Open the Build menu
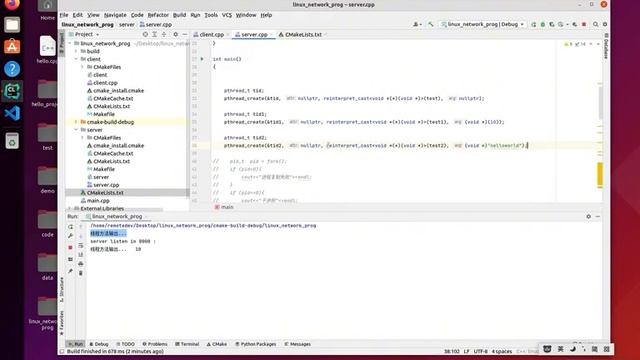 180,15
